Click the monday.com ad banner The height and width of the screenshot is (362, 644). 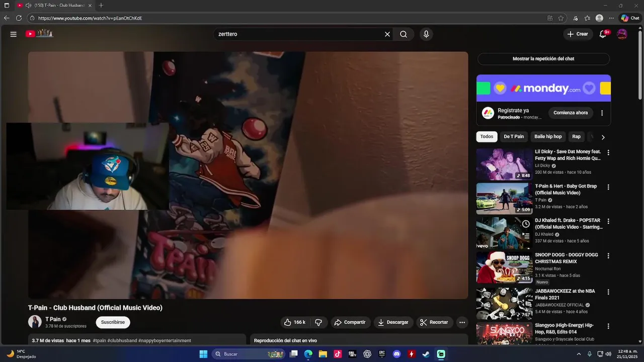click(543, 88)
